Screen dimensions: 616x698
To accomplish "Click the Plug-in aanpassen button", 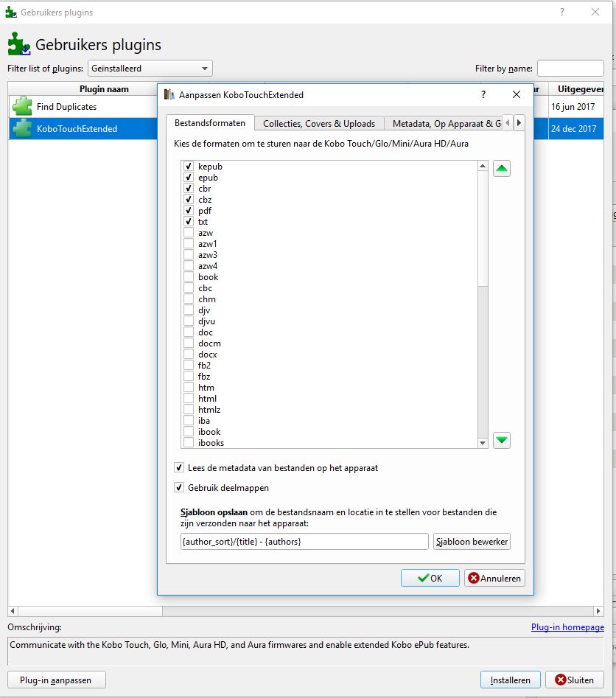I will [57, 680].
